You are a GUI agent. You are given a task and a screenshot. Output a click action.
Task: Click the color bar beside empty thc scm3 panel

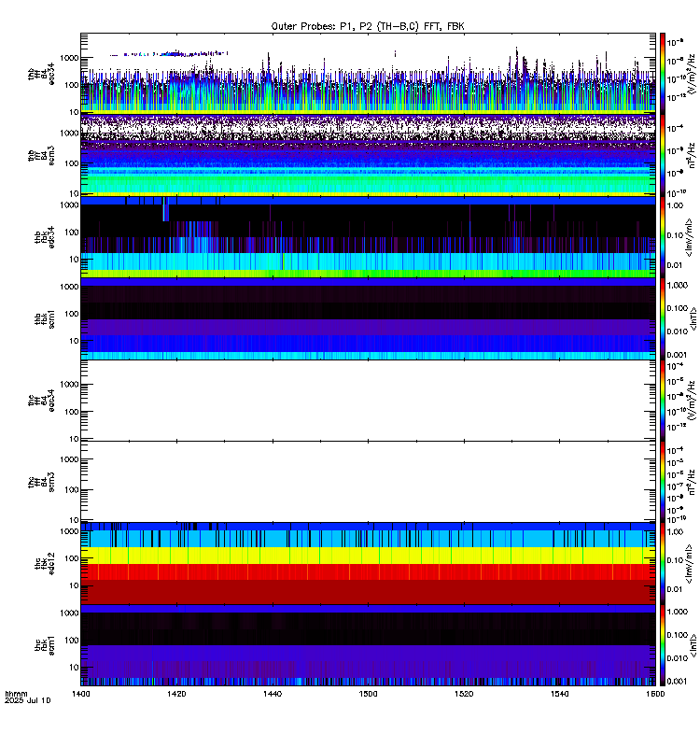663,482
